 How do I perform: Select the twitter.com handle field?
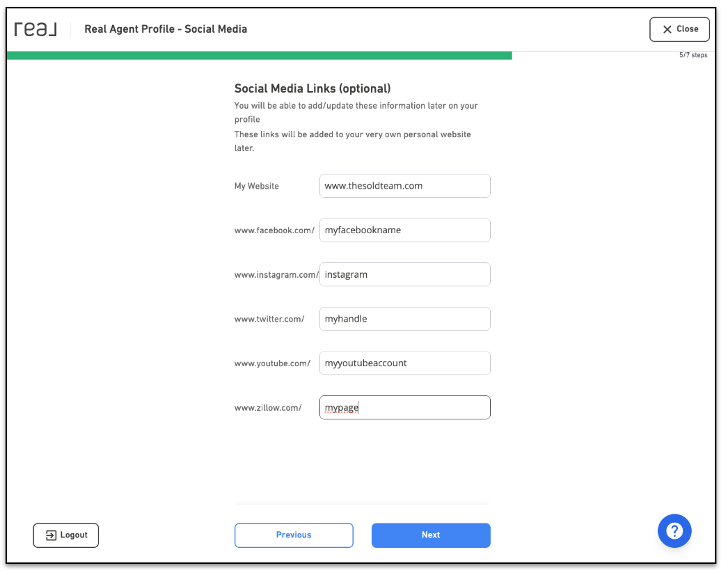(x=405, y=319)
